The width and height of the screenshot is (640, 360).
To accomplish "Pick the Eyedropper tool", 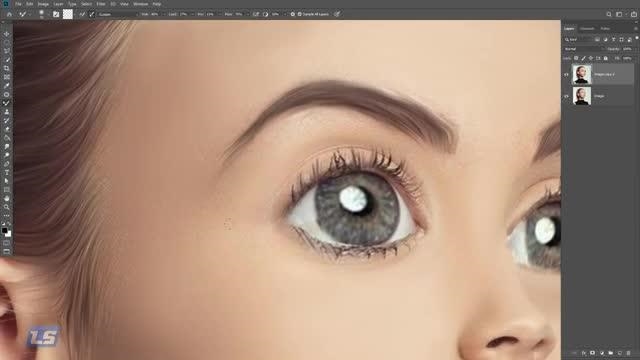I will coord(7,85).
